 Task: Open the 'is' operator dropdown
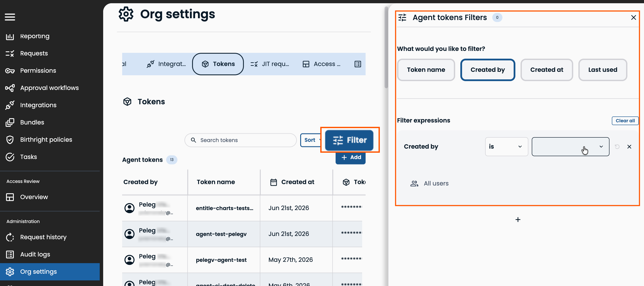click(507, 147)
